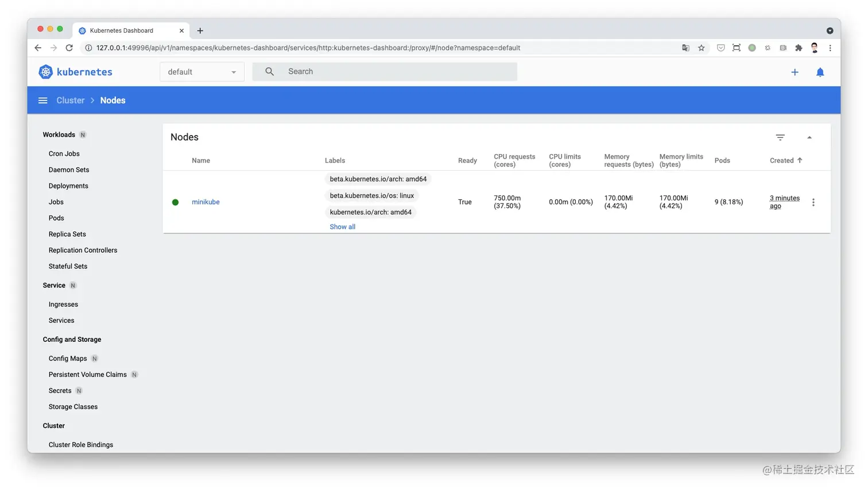Click the beta.kubernetes.io/os: linux label chip
The image size is (868, 489).
tap(371, 195)
